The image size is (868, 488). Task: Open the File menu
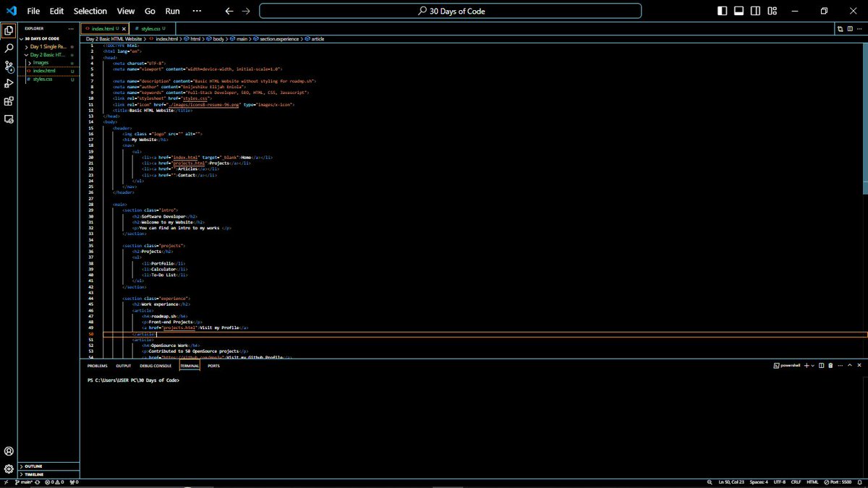click(x=33, y=11)
